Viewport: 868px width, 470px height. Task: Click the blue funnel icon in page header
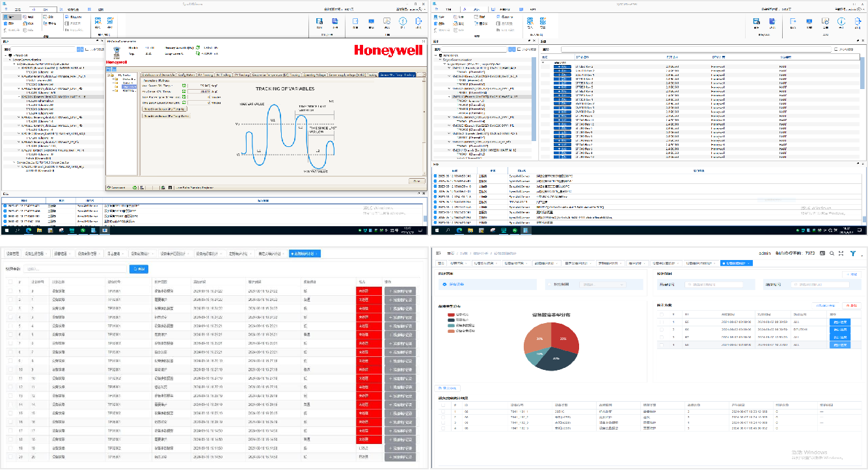[x=852, y=253]
